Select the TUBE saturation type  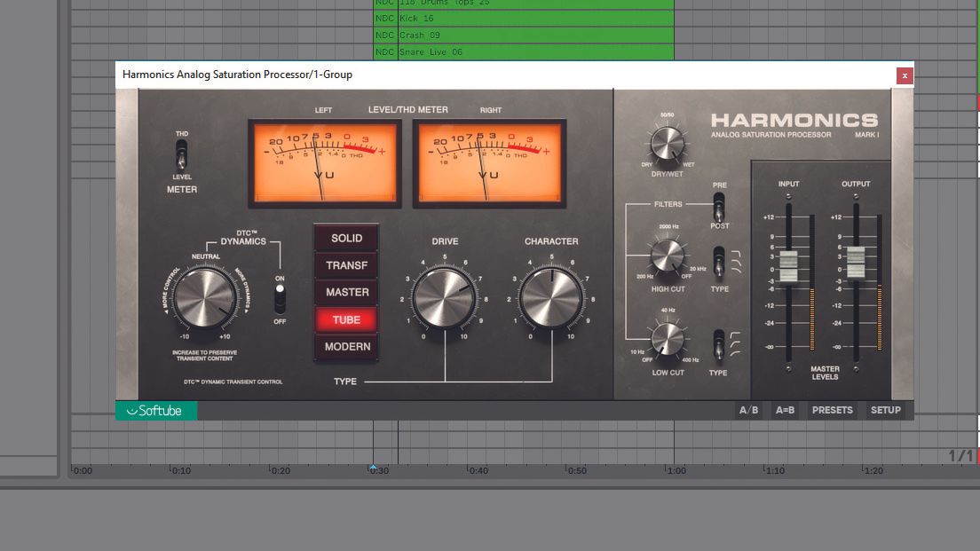pyautogui.click(x=345, y=319)
